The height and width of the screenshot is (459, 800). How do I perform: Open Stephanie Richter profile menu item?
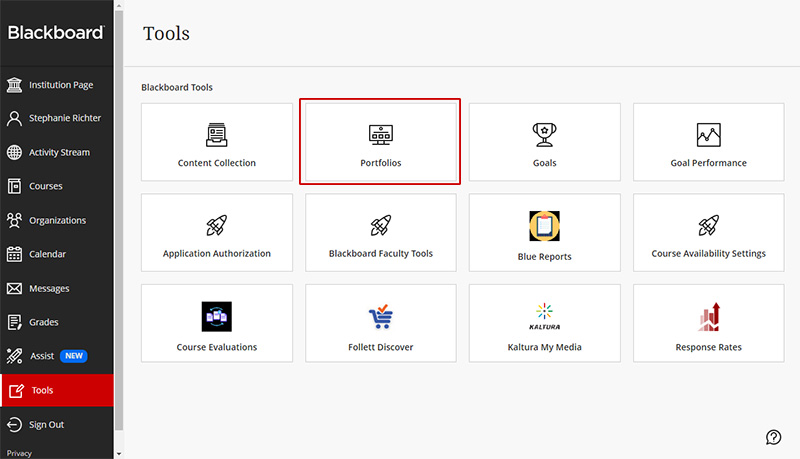[x=64, y=118]
